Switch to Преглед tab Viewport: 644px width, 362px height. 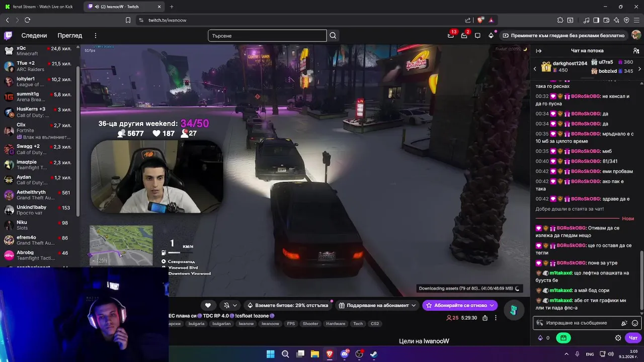[x=70, y=36]
